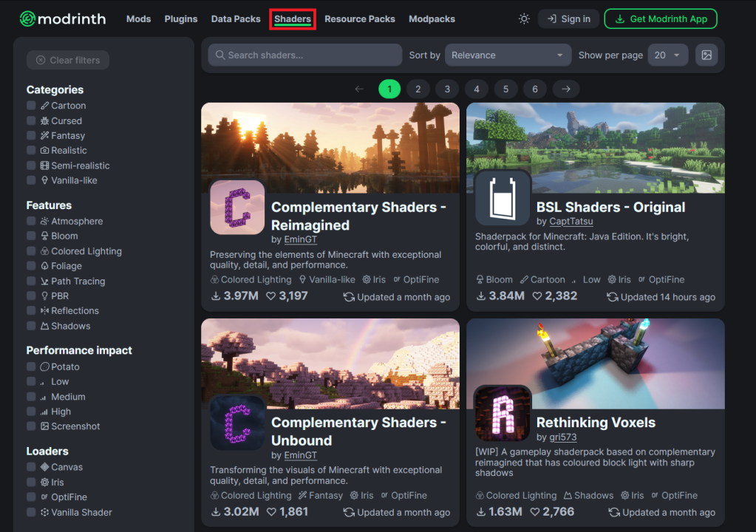Expand the Show per page dropdown
756x532 pixels.
667,55
